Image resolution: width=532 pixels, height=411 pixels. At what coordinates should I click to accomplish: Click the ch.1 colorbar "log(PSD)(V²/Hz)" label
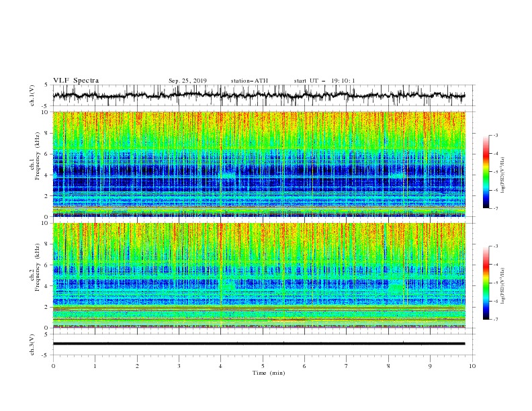[503, 175]
